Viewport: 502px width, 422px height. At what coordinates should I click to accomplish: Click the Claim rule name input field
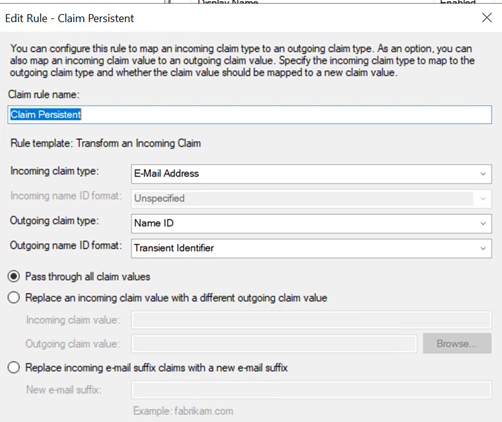pyautogui.click(x=250, y=115)
